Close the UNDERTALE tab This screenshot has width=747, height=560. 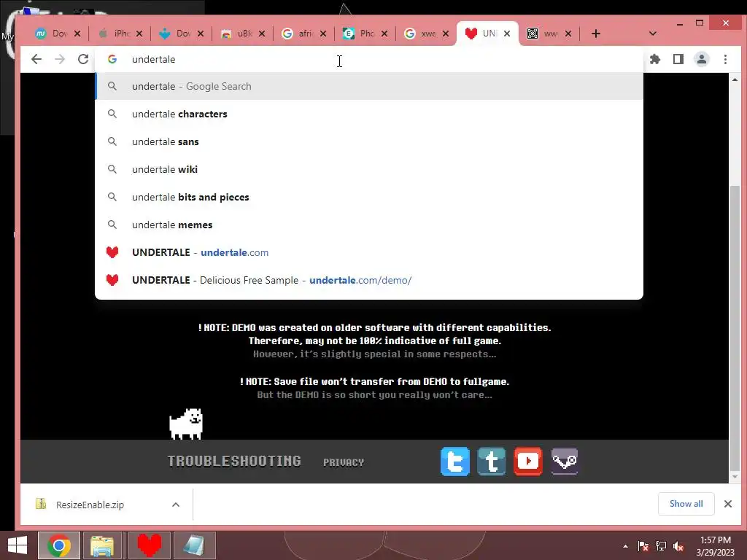tap(507, 34)
